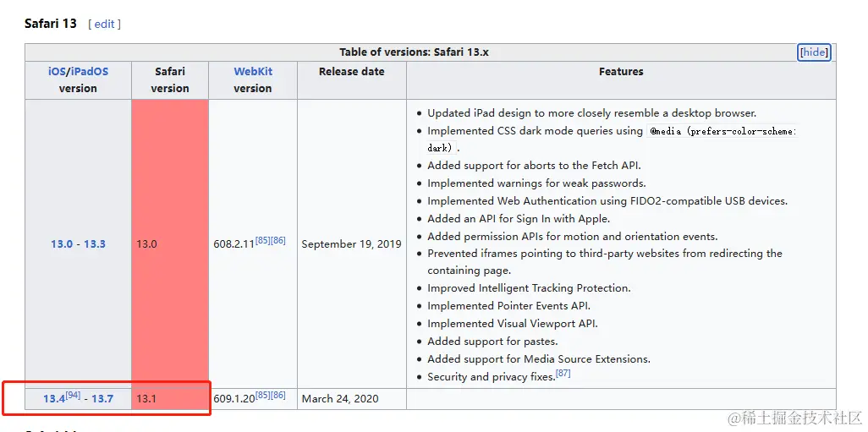868x432 pixels.
Task: Click 'Implemented Visual Viewport API' line
Action: coord(513,324)
